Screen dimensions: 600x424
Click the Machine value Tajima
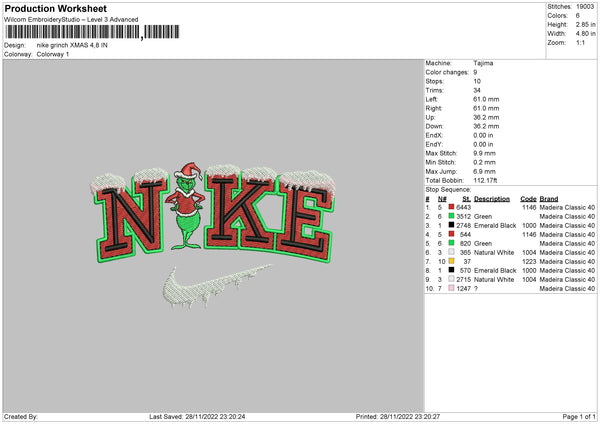(x=483, y=63)
